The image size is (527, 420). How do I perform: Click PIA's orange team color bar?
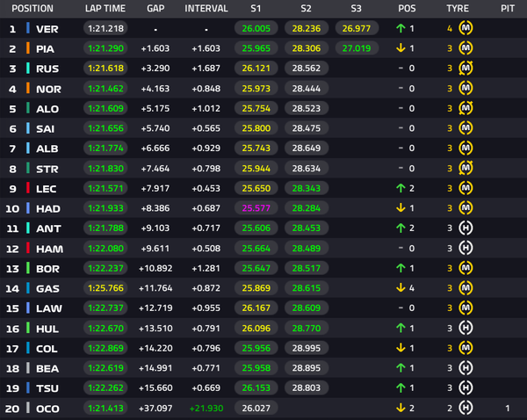click(28, 48)
